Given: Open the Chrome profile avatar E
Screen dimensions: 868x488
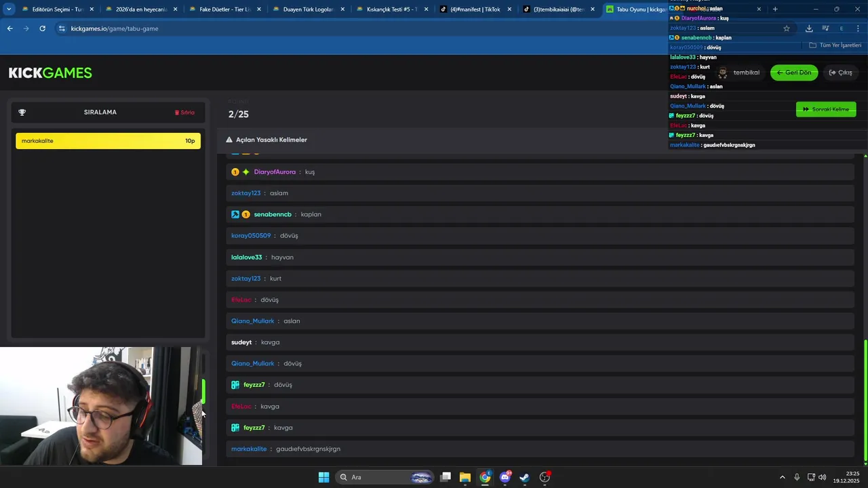Looking at the screenshot, I should pos(842,28).
